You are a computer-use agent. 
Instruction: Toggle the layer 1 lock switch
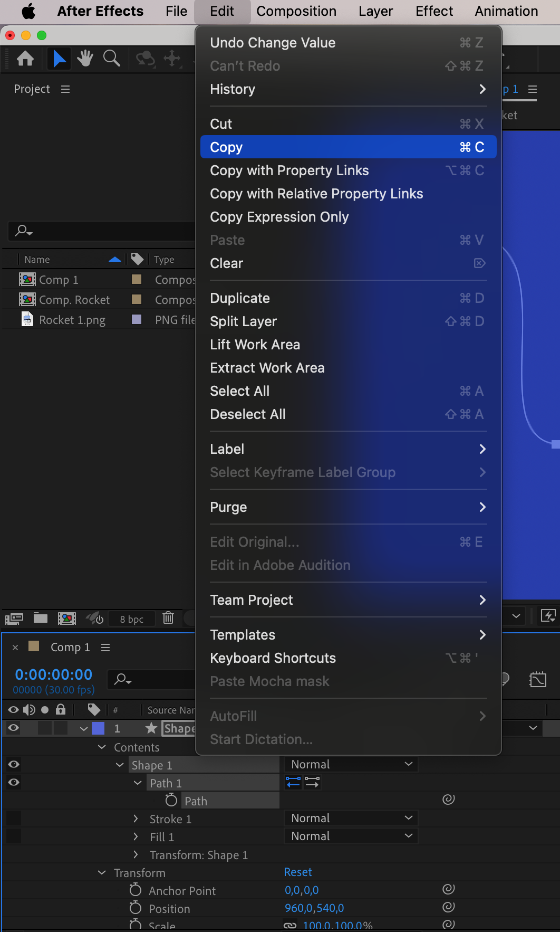(x=61, y=728)
